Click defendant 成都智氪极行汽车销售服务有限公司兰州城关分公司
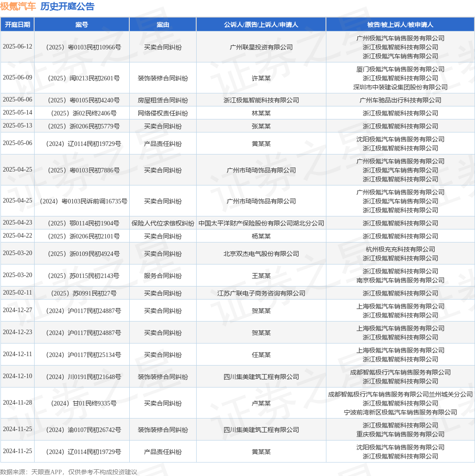Viewport: 475px width, 476px height. click(x=400, y=394)
